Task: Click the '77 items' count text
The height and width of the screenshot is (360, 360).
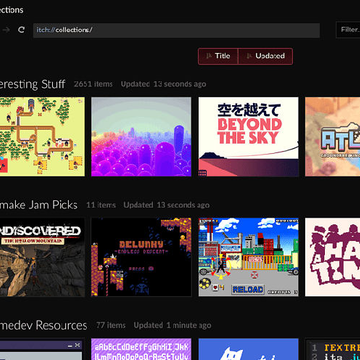Action: click(111, 325)
